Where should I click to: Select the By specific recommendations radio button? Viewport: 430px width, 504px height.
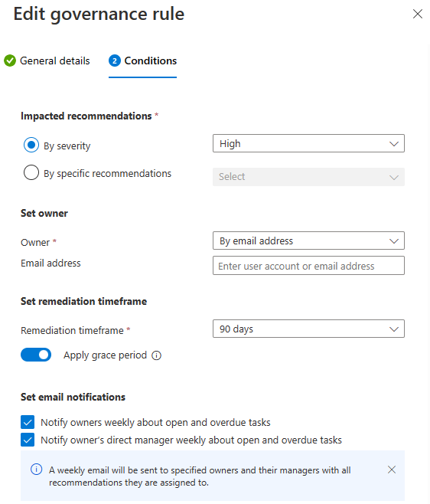coord(31,172)
